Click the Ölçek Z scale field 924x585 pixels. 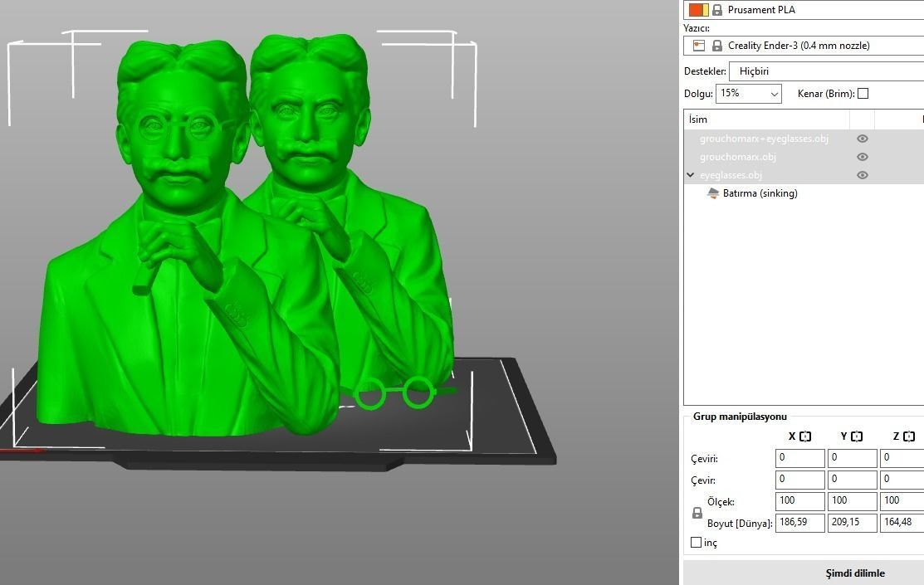pyautogui.click(x=902, y=500)
